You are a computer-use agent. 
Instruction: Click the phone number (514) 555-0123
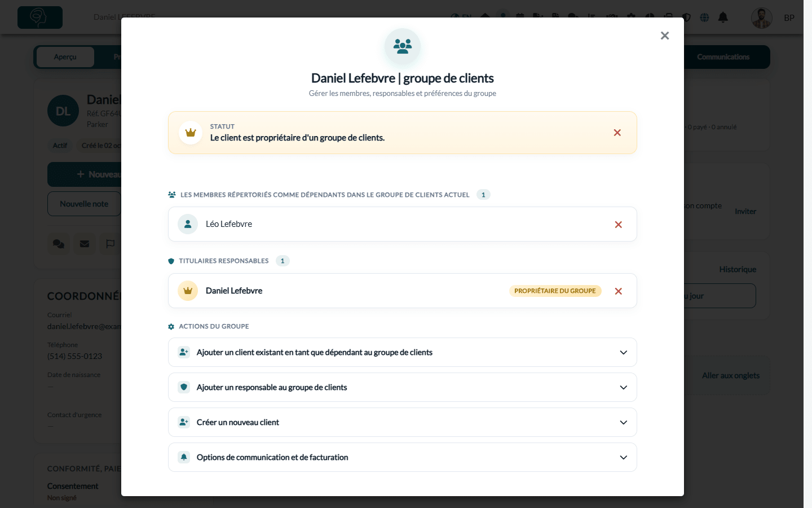click(75, 356)
